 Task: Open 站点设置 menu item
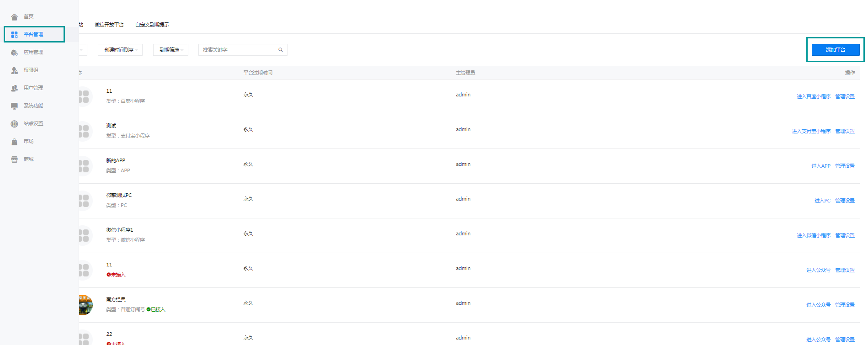(x=33, y=123)
